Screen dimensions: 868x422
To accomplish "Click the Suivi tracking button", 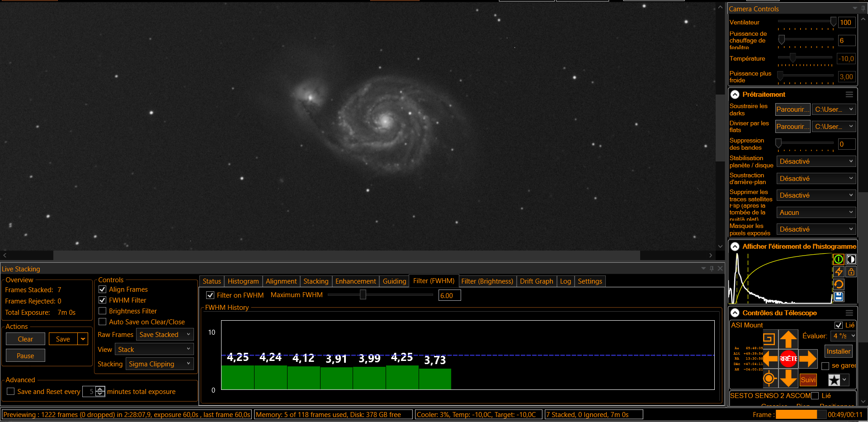I will point(808,380).
